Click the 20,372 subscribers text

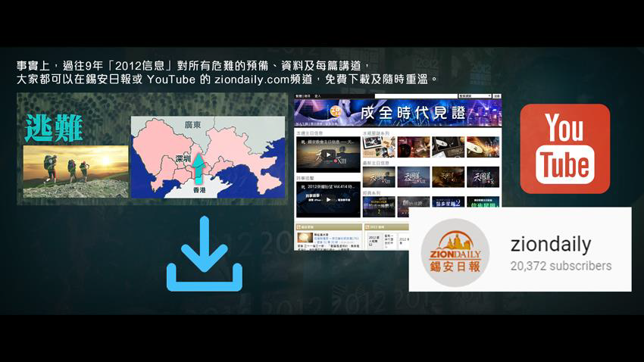[x=561, y=266]
